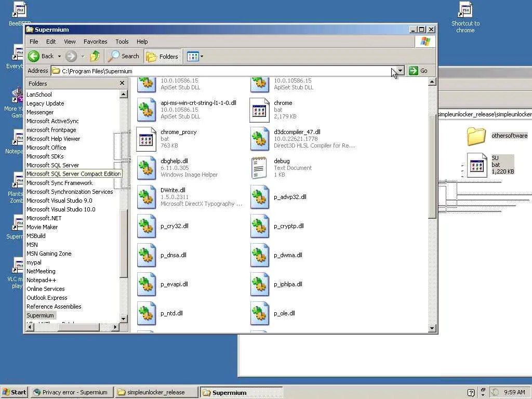Open the Back history dropdown arrow

59,56
